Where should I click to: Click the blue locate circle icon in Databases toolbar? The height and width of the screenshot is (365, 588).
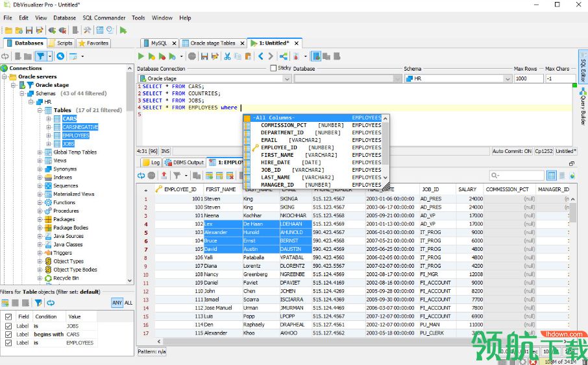(x=60, y=56)
